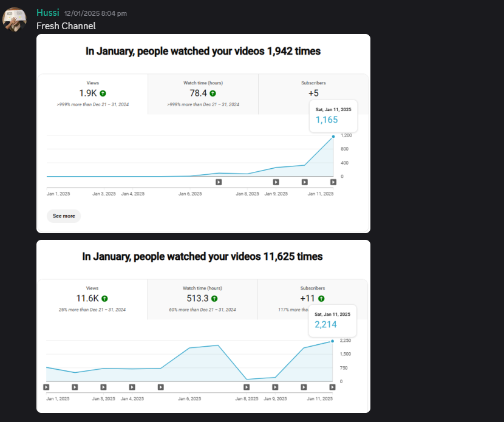Click the video marker at Jan 9 in top chart
Viewport: 504px width, 422px height.
[276, 182]
